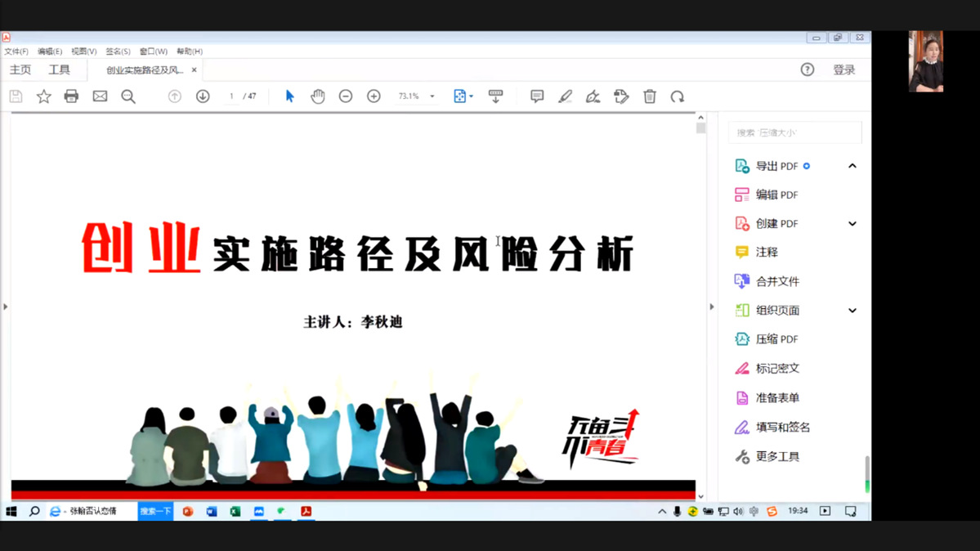Viewport: 980px width, 551px height.
Task: Click the star bookmark icon
Action: point(44,96)
